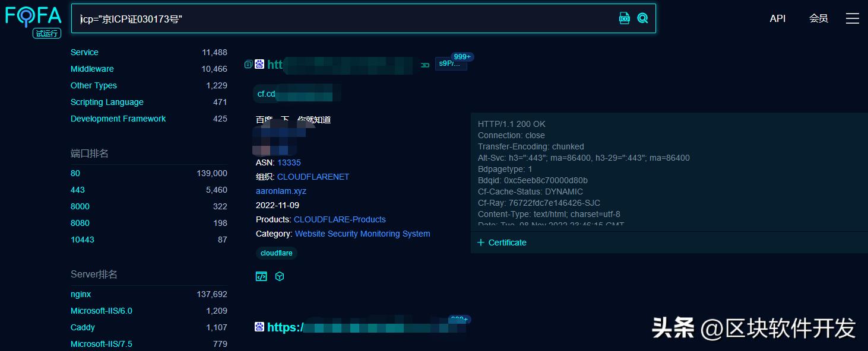The width and height of the screenshot is (868, 351).
Task: Click the copy icon beside first result
Action: pos(248,65)
